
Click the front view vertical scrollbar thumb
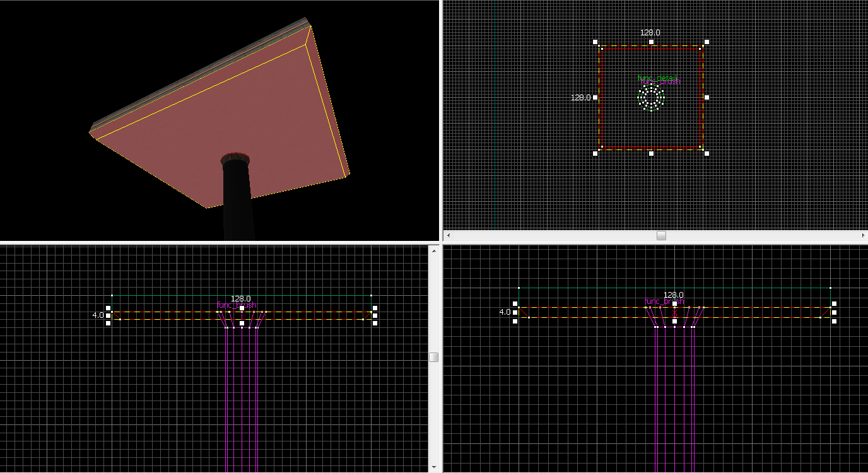[433, 357]
